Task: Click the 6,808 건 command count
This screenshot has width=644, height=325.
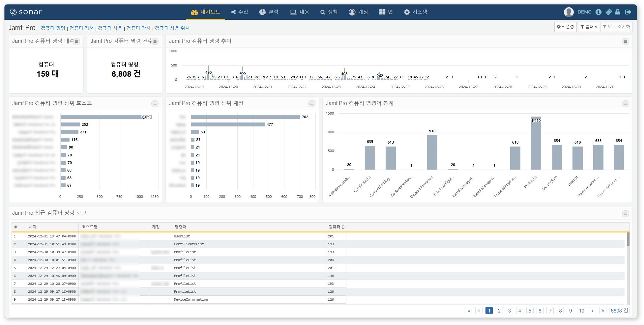Action: tap(126, 74)
